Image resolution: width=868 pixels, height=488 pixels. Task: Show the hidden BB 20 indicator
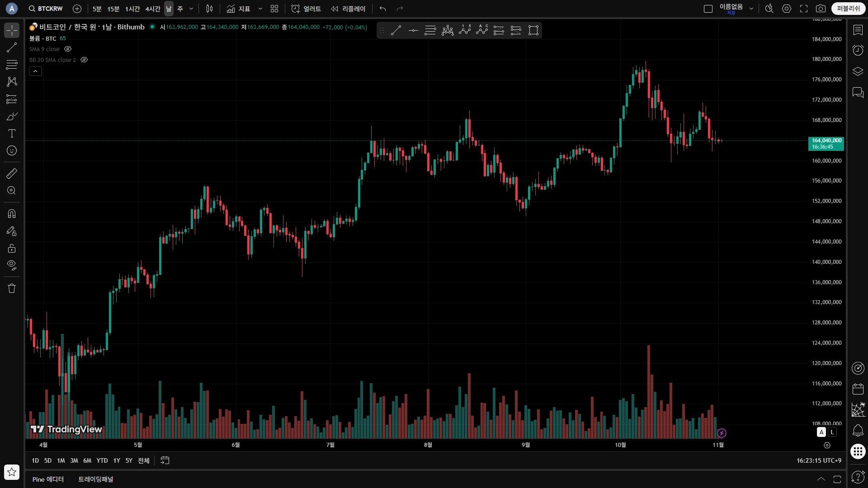tap(84, 60)
